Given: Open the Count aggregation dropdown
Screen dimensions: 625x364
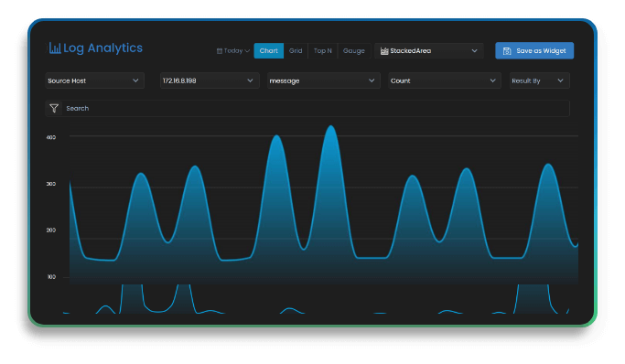Looking at the screenshot, I should click(x=445, y=80).
